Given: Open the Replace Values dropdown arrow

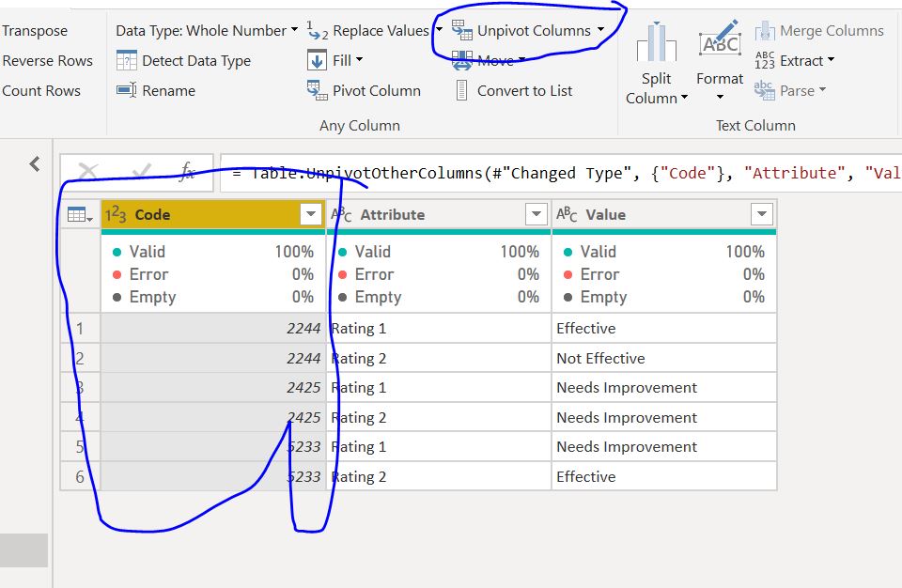Looking at the screenshot, I should tap(440, 29).
